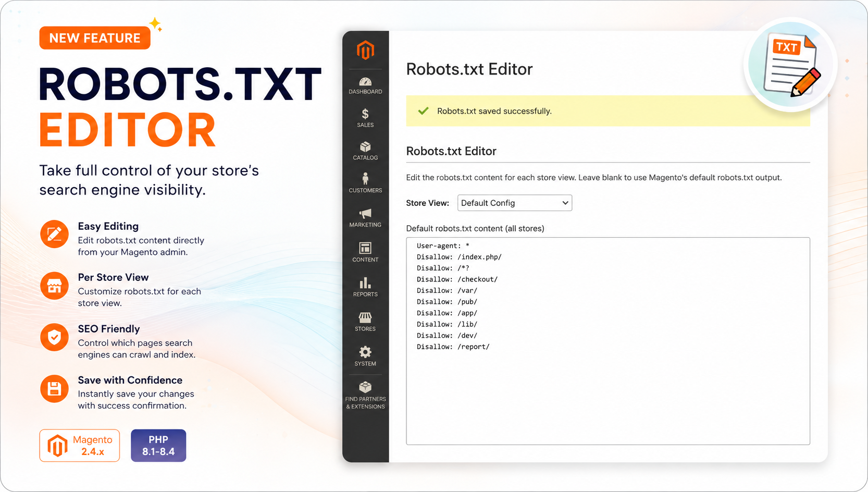Click the 'User-agent: *' line
The image size is (868, 492).
[443, 245]
